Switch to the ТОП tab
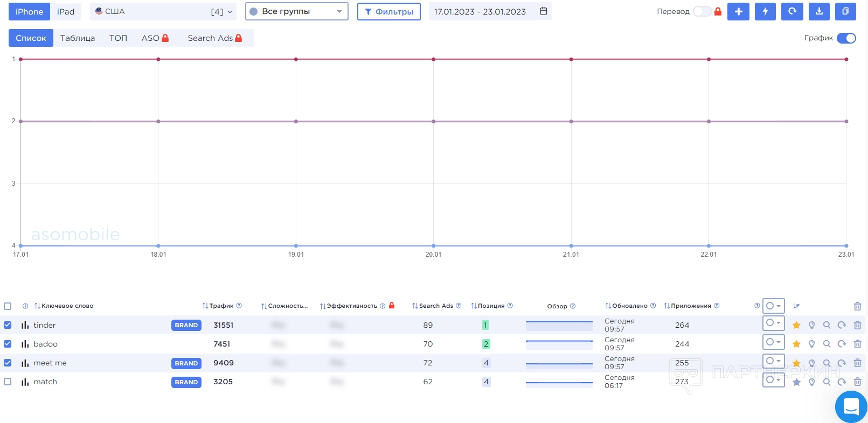This screenshot has height=423, width=868. click(118, 38)
